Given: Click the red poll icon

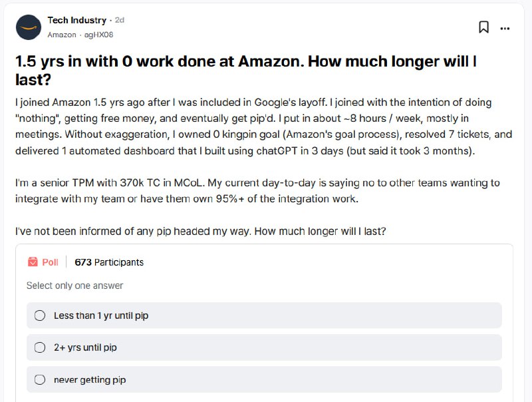Looking at the screenshot, I should (x=33, y=262).
